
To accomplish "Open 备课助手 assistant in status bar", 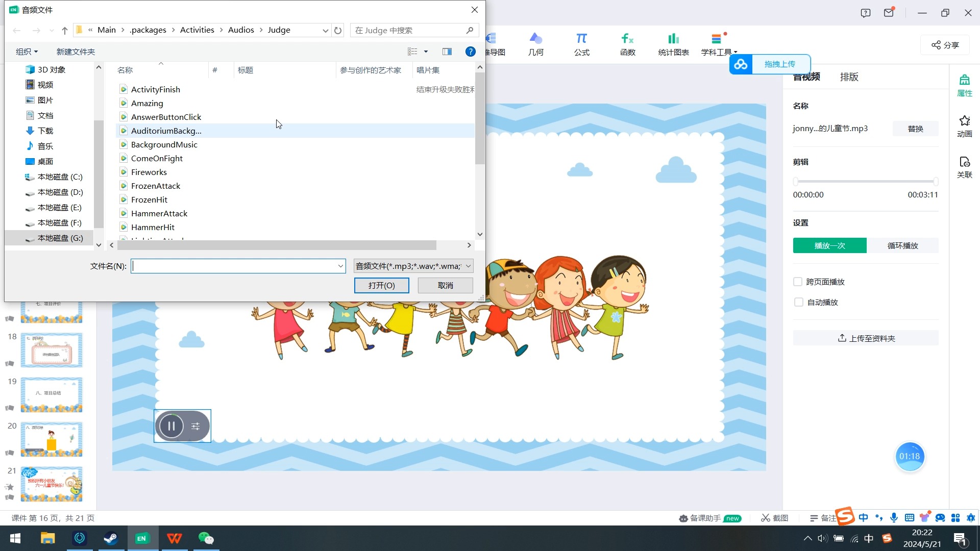I will point(709,518).
